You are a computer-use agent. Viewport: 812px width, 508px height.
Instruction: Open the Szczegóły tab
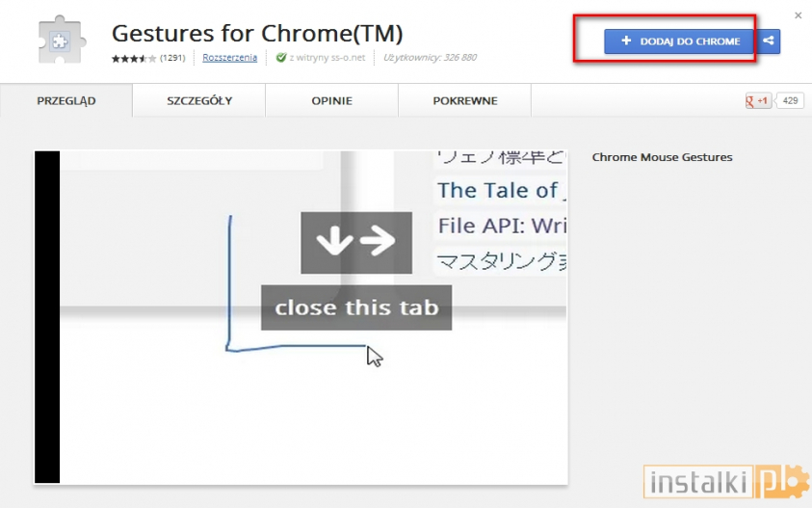click(x=199, y=100)
